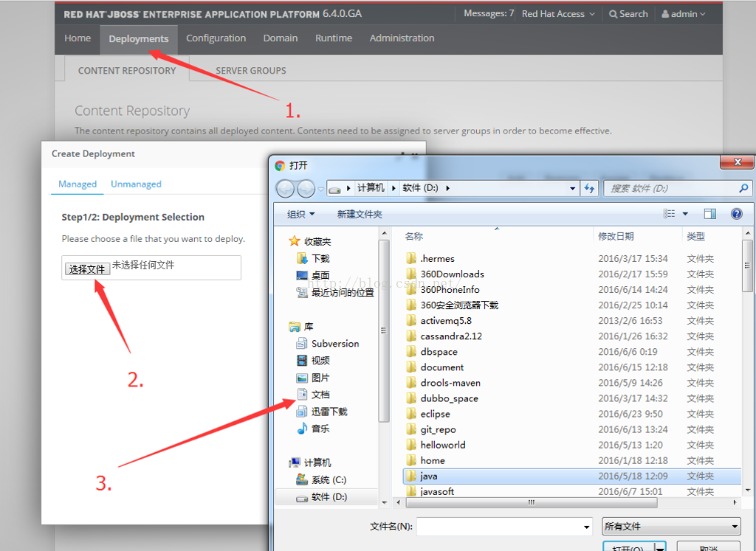The height and width of the screenshot is (551, 756).
Task: Open the address bar history dropdown
Action: coord(572,188)
